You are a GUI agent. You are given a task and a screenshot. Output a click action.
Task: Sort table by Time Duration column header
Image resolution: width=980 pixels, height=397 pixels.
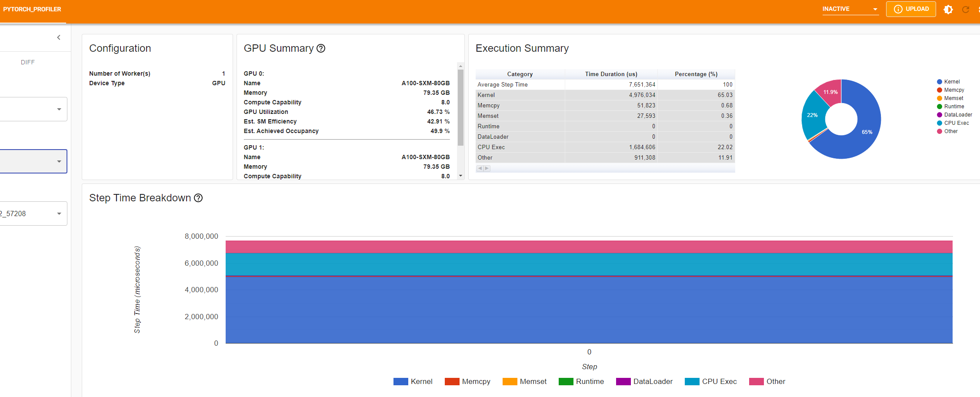[x=611, y=74]
